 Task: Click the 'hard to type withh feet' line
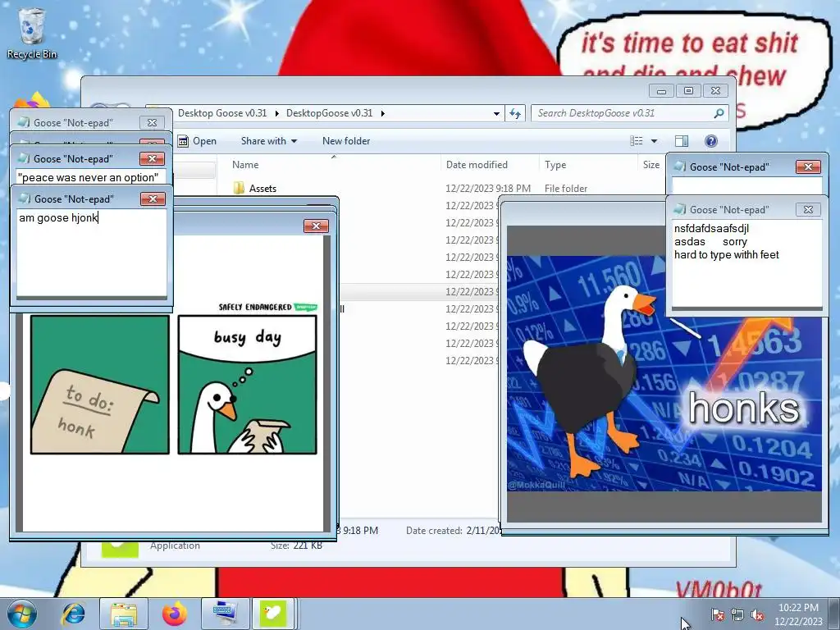[x=727, y=254]
